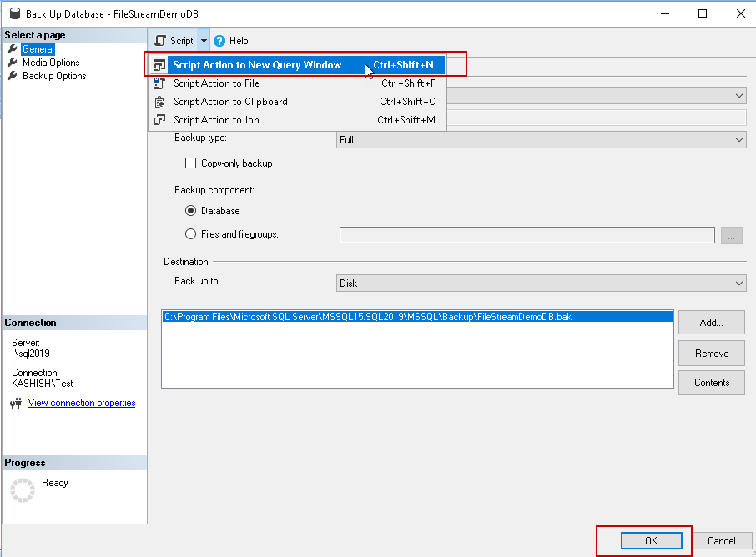The width and height of the screenshot is (756, 557).
Task: Select the Database radio button
Action: click(190, 211)
